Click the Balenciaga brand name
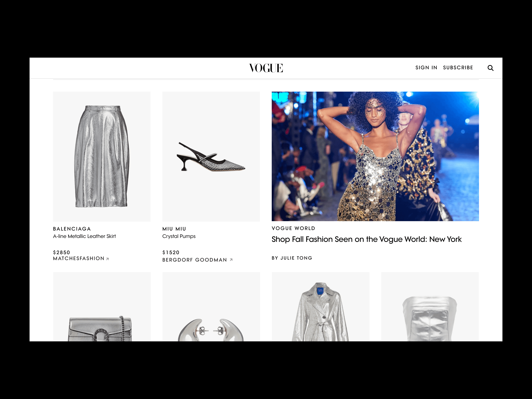 tap(72, 229)
